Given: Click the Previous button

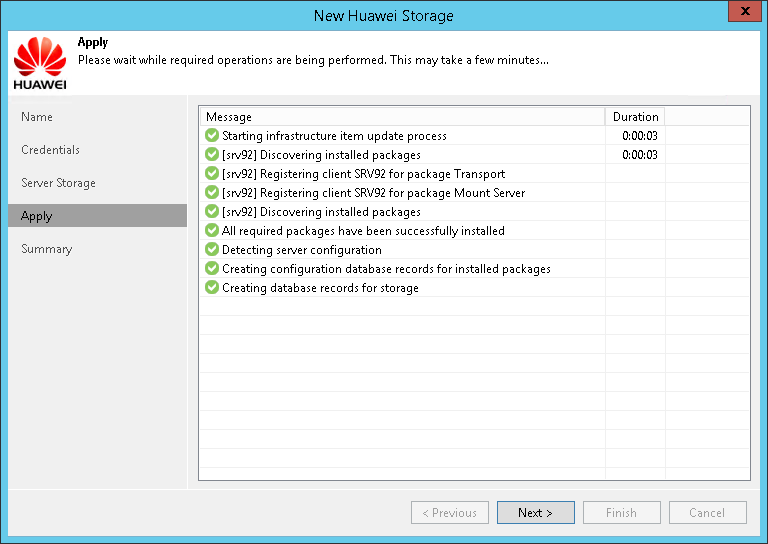Looking at the screenshot, I should pyautogui.click(x=450, y=512).
